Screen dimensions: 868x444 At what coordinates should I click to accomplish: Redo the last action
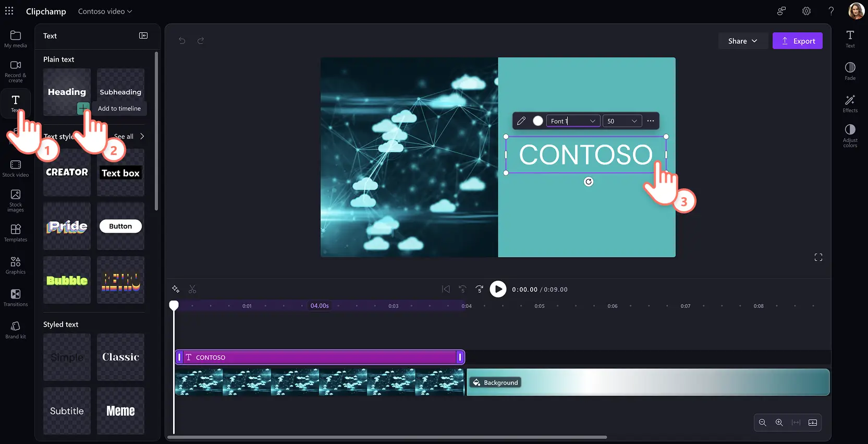[201, 41]
